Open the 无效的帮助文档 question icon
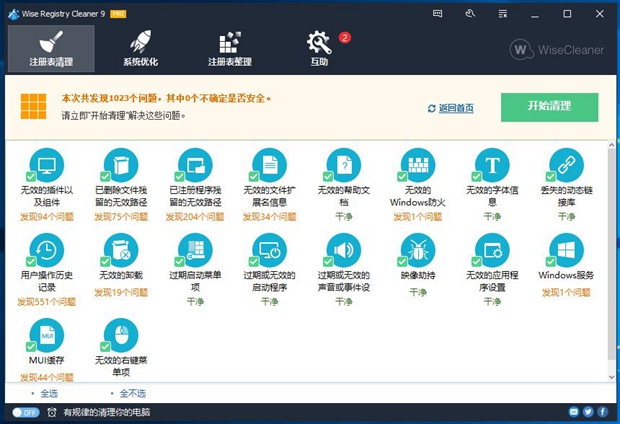Image resolution: width=620 pixels, height=424 pixels. tap(344, 165)
